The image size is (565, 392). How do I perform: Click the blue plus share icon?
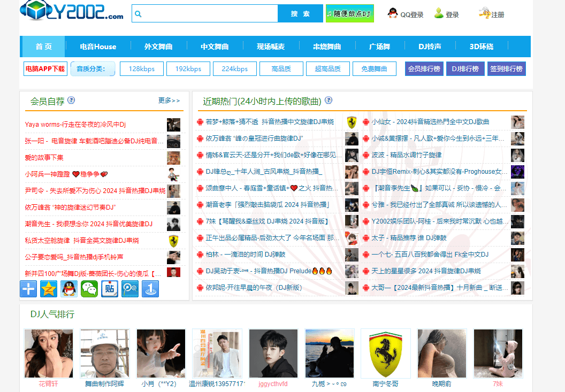[28, 289]
